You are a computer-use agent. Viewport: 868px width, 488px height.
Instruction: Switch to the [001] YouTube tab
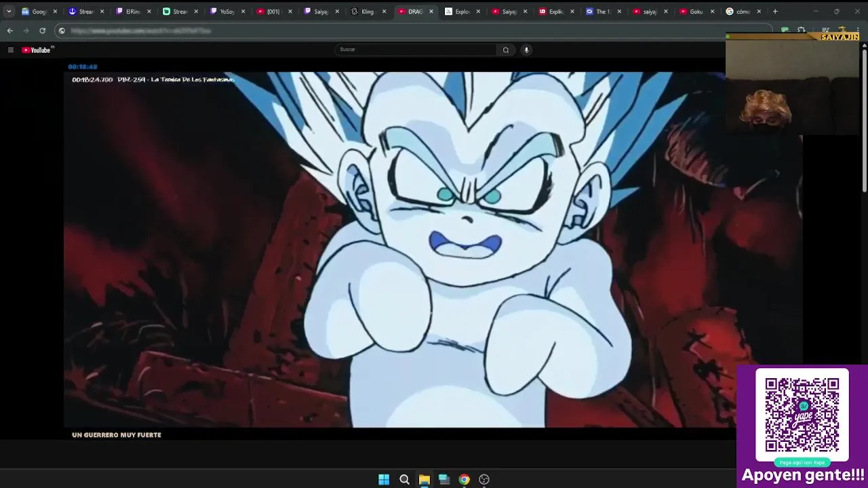[x=273, y=12]
